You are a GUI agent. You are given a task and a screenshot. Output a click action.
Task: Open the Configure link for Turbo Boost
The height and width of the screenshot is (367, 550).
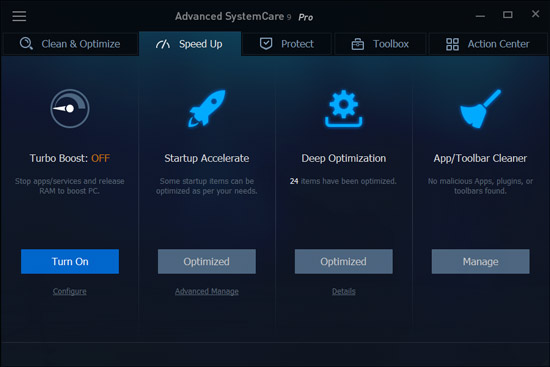(70, 291)
